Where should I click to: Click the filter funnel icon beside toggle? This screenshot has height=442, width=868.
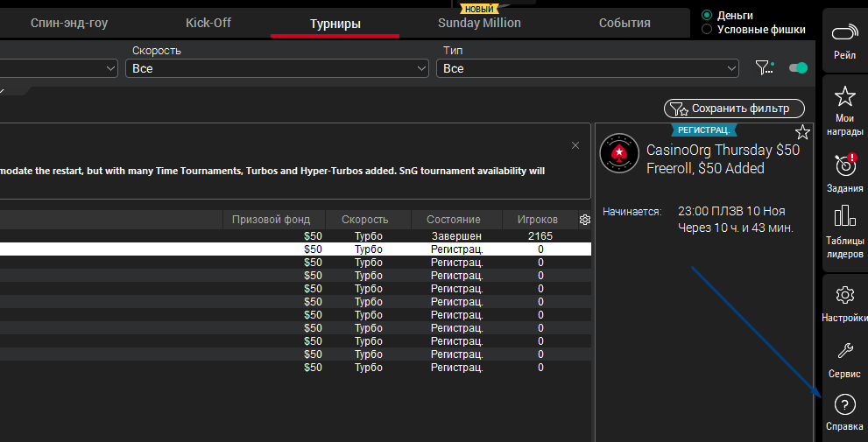(x=764, y=67)
